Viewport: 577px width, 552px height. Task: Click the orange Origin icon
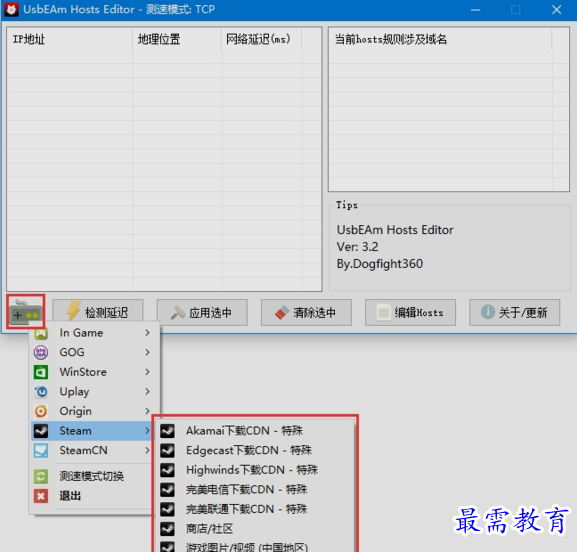point(41,411)
